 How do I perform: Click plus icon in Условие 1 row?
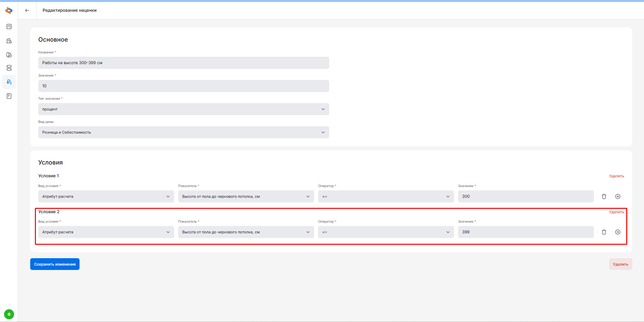[617, 196]
